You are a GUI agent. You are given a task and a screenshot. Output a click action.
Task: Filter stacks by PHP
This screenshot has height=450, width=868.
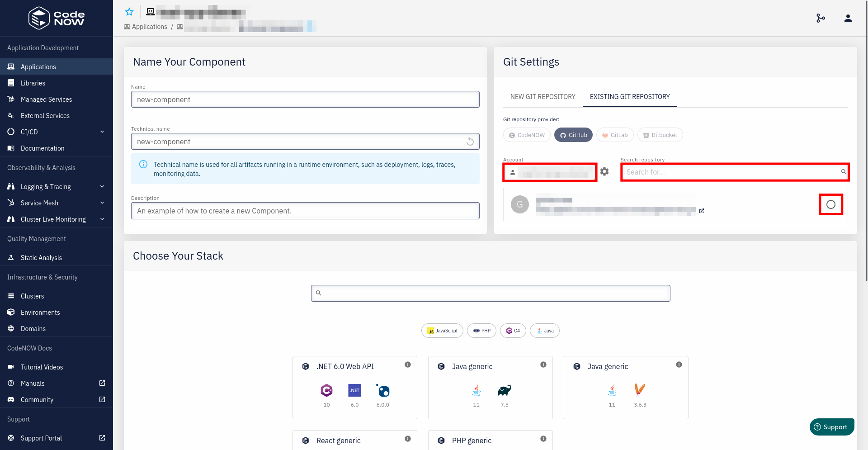click(x=481, y=331)
